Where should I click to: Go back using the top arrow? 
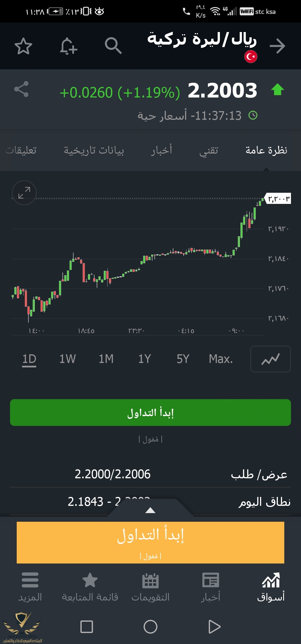[278, 46]
